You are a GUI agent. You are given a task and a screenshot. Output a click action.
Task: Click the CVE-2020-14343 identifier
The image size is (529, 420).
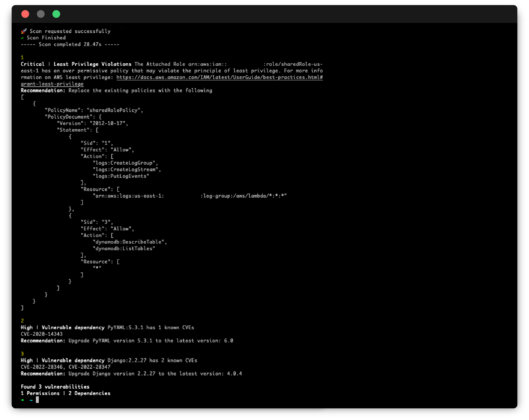tap(42, 334)
